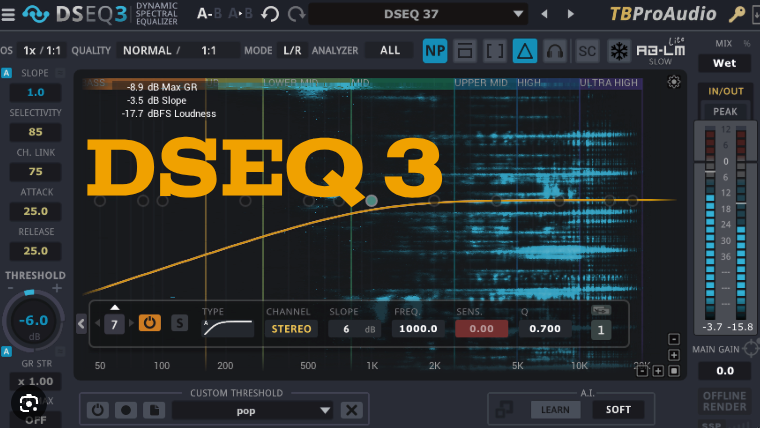Image resolution: width=760 pixels, height=428 pixels.
Task: Open the pop threshold preset dropdown
Action: point(253,411)
